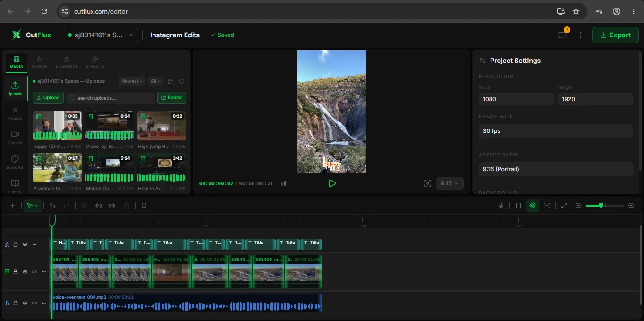Click the trim end right-arrow icon

click(x=112, y=206)
